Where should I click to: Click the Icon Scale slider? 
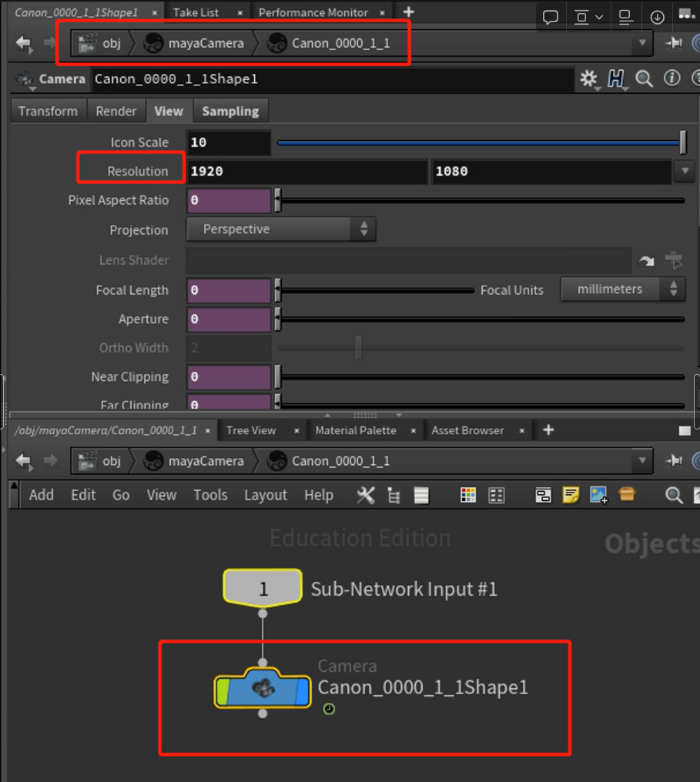coord(482,142)
